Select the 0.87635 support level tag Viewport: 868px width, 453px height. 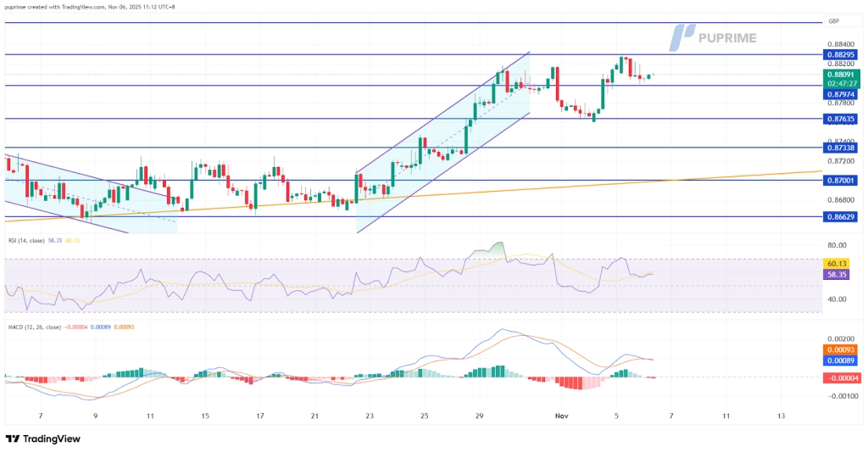pyautogui.click(x=840, y=119)
